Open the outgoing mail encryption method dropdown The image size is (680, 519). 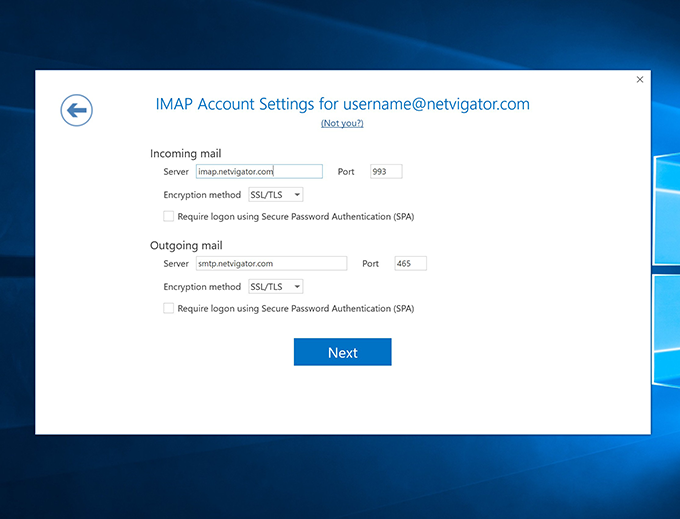[275, 287]
